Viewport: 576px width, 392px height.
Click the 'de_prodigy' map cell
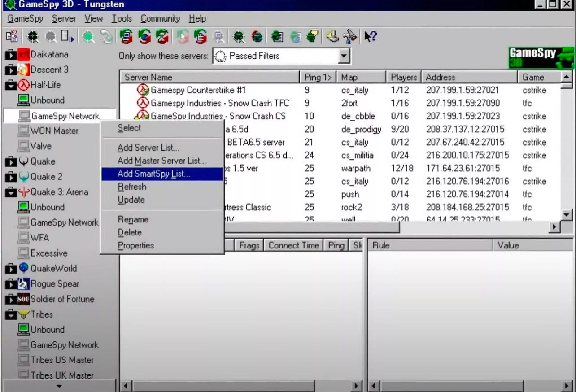coord(361,129)
